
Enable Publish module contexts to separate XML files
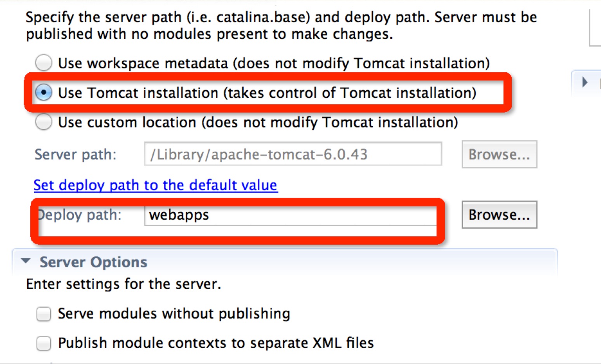tap(43, 343)
